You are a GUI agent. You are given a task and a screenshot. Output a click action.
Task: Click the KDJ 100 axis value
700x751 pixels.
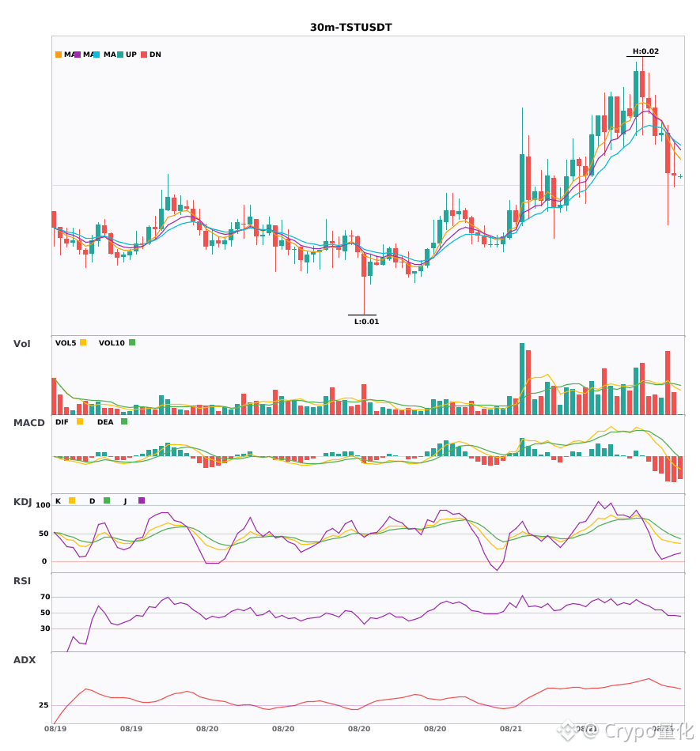click(43, 505)
